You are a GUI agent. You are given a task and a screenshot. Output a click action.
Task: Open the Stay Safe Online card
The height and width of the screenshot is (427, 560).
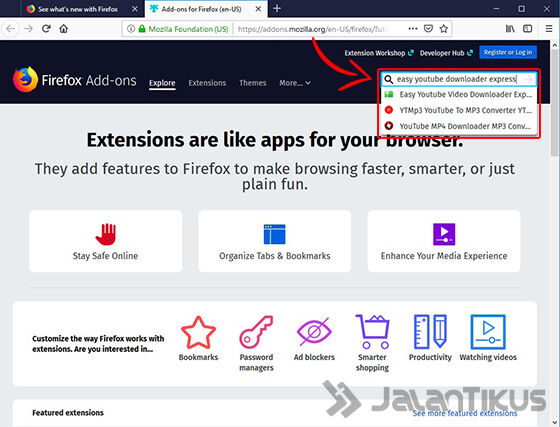(x=105, y=241)
